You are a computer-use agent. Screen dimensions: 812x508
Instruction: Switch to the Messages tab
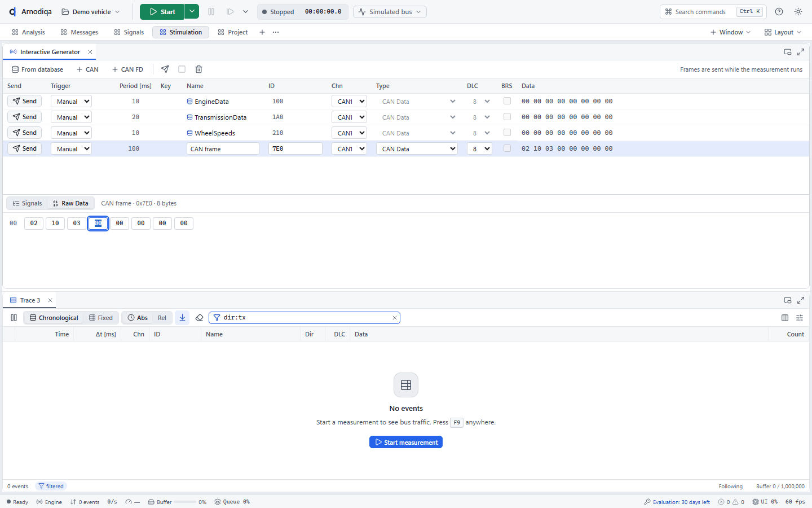click(79, 32)
